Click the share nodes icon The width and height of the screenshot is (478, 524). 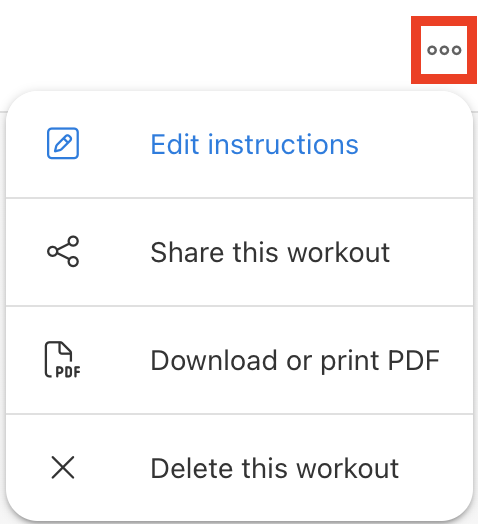63,251
